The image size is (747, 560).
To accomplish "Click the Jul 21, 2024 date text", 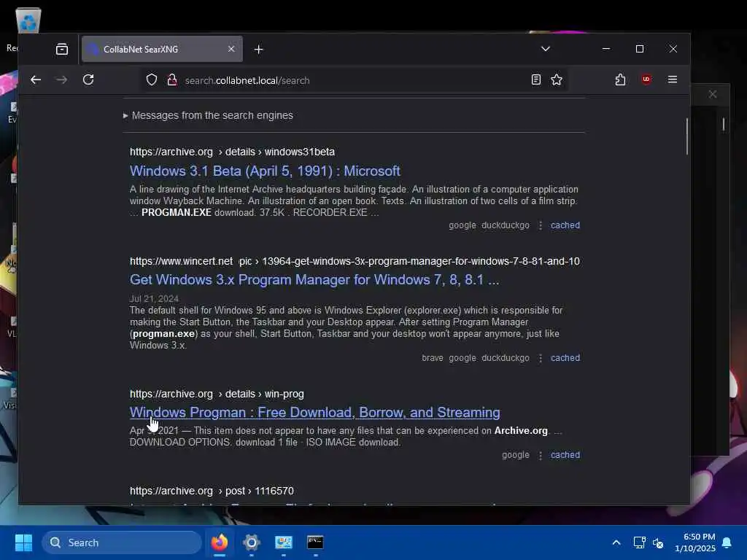I will coord(154,299).
